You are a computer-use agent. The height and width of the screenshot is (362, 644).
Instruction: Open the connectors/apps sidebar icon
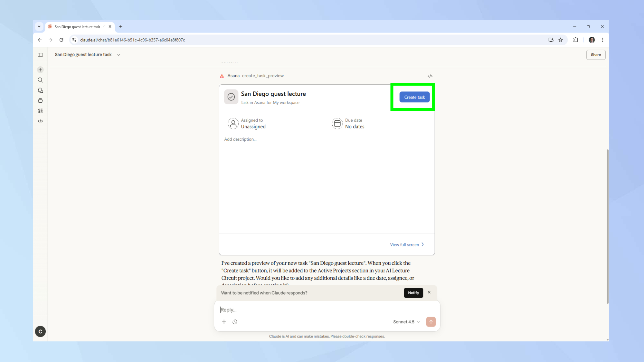pyautogui.click(x=40, y=111)
